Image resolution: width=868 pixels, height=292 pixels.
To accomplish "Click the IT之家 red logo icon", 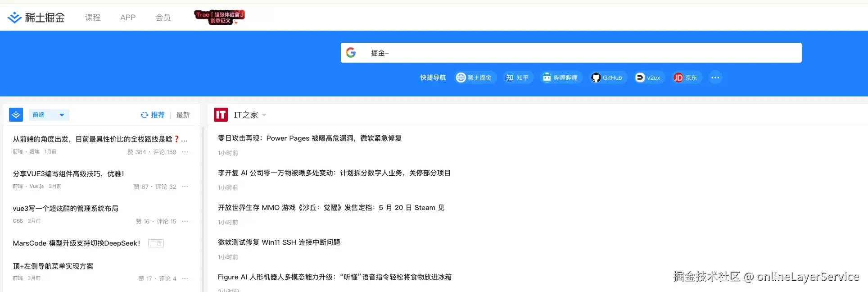I will tap(221, 115).
